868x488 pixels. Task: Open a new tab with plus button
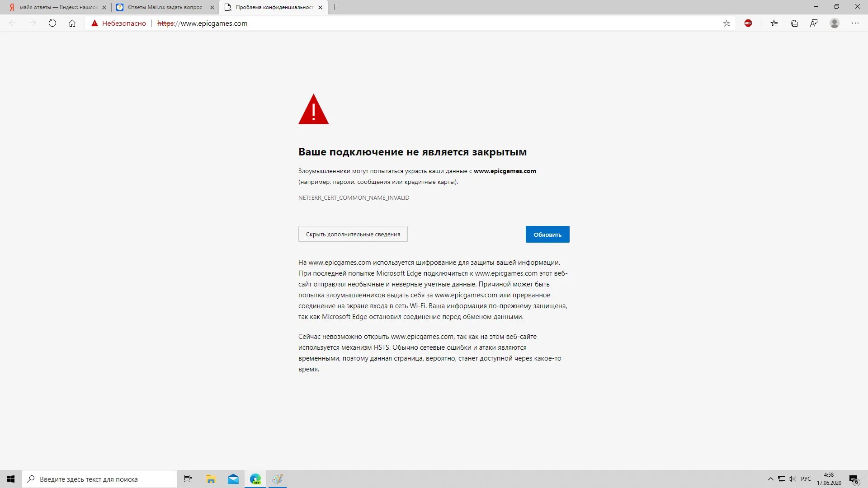pyautogui.click(x=335, y=7)
